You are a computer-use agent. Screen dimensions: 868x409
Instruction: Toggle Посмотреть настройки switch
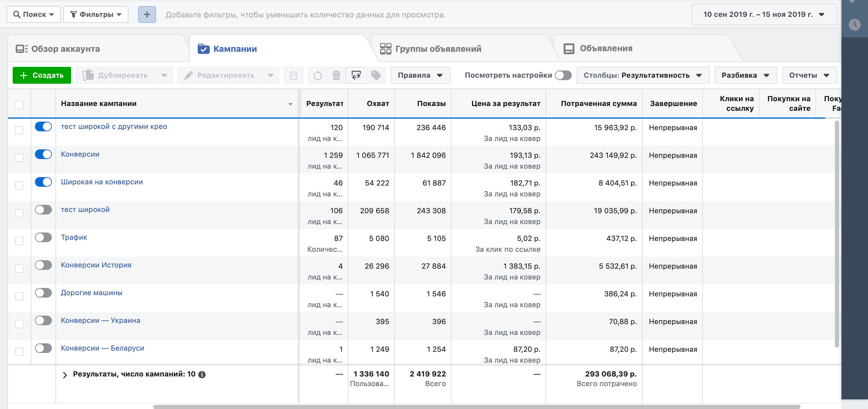pyautogui.click(x=563, y=75)
